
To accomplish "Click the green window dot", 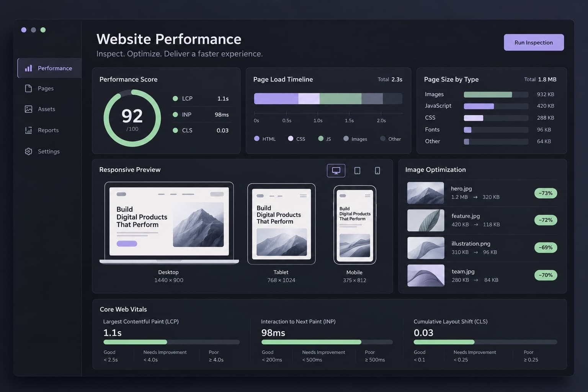I will pos(43,30).
